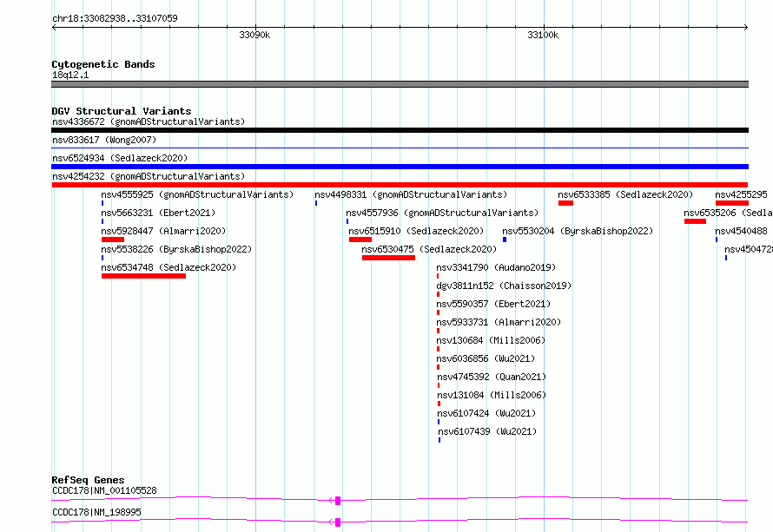Click the nsv6530475 (Sedlazeck2020) label

pyautogui.click(x=429, y=249)
